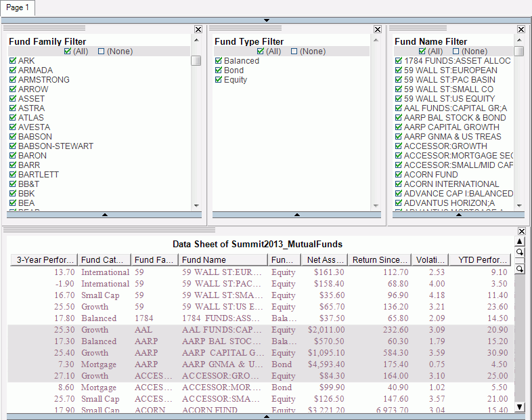Click the 1784 fund family cell
This screenshot has height=420, width=532.
pos(144,318)
